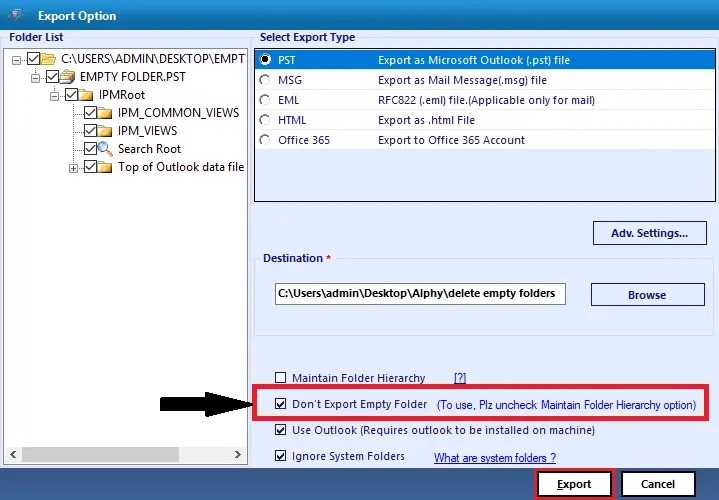Click the Search Root magnifier icon

105,149
